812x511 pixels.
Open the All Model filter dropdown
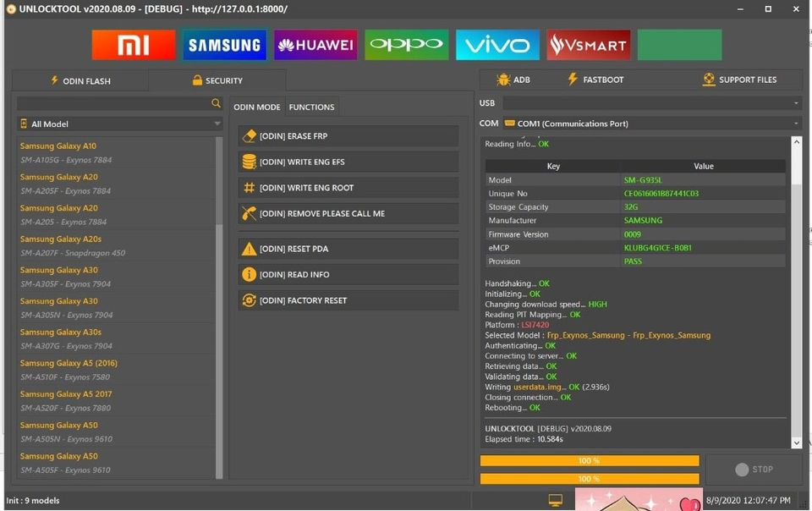[x=120, y=124]
